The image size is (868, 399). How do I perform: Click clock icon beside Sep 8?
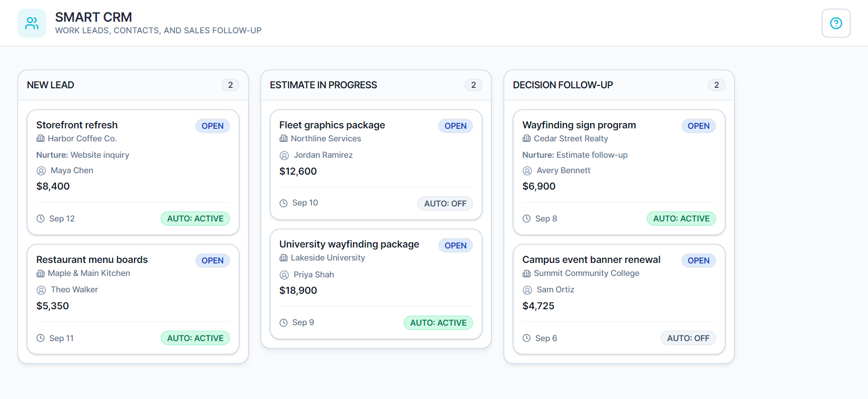[527, 219]
